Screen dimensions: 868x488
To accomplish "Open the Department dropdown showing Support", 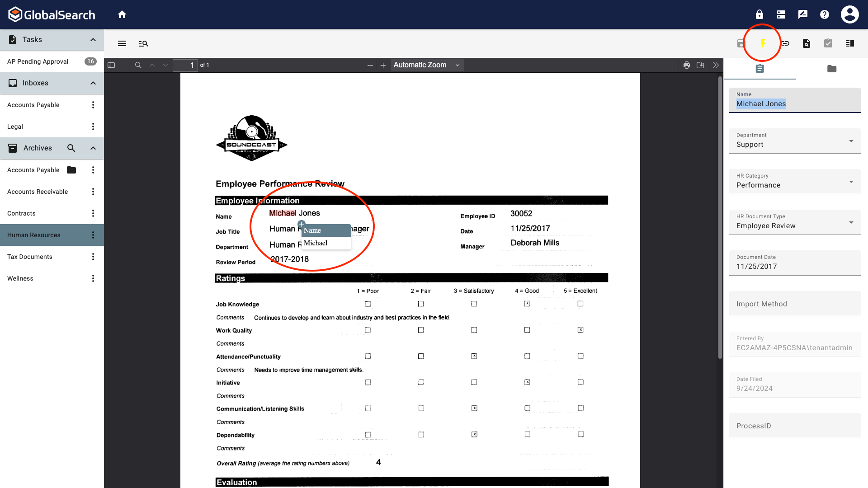I will [850, 141].
